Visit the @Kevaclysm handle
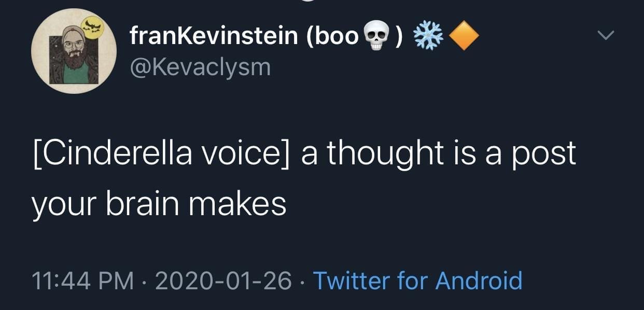 point(199,67)
